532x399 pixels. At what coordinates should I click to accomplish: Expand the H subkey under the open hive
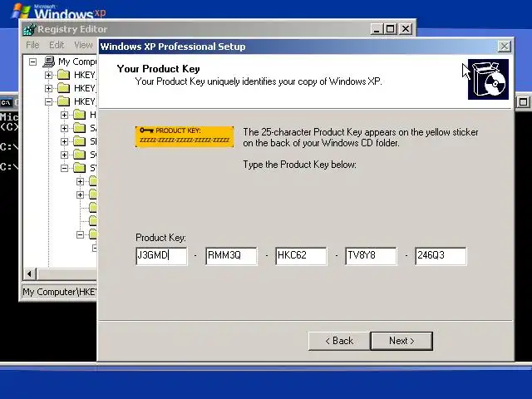pyautogui.click(x=64, y=115)
